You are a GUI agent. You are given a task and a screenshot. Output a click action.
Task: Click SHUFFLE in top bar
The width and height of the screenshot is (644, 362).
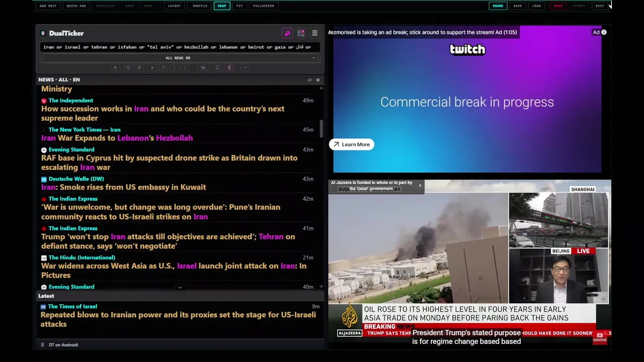tap(200, 6)
